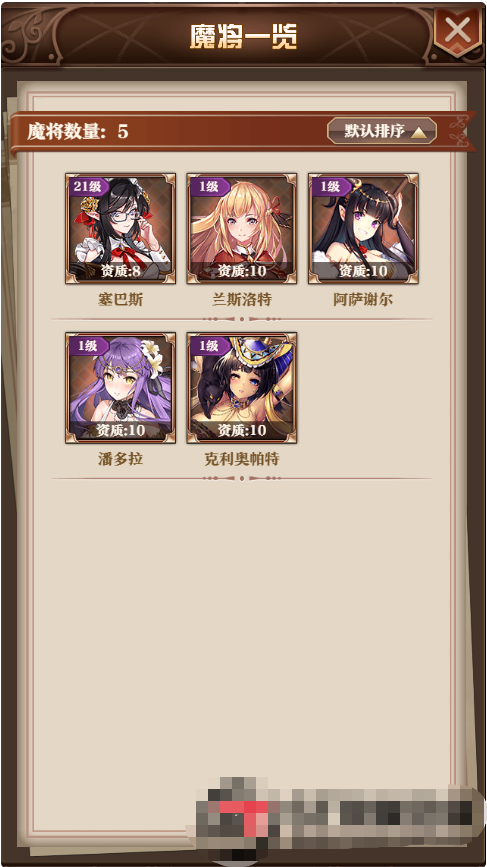This screenshot has height=867, width=487.
Task: Click the 1级 badge on 克利奥帕特 card
Action: pyautogui.click(x=208, y=346)
